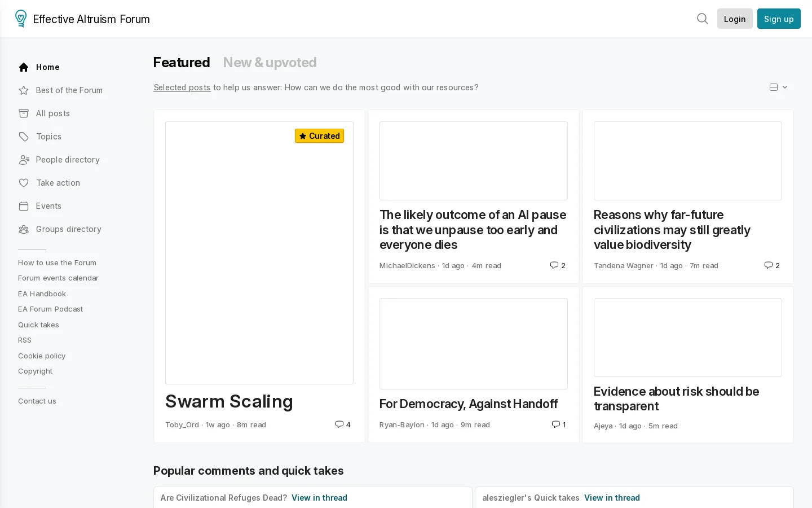Open the Quick takes sidebar link
This screenshot has height=508, width=812.
point(38,325)
